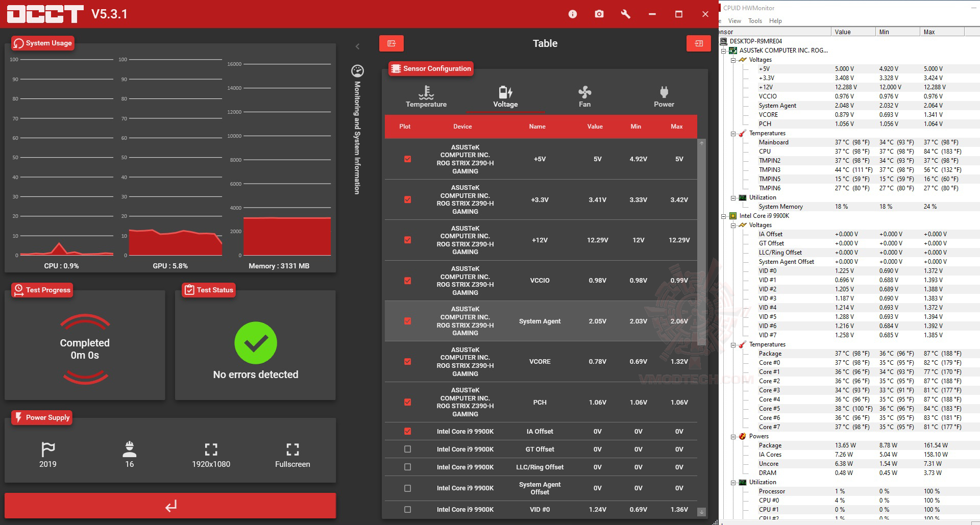Collapse Intel Core i9 9900K tree node

pyautogui.click(x=724, y=216)
